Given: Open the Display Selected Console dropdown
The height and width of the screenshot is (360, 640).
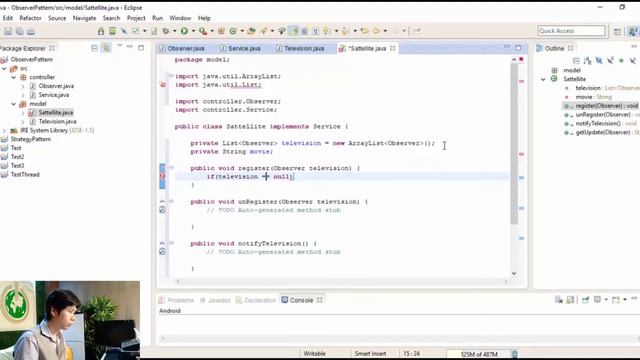Looking at the screenshot, I should 606,300.
